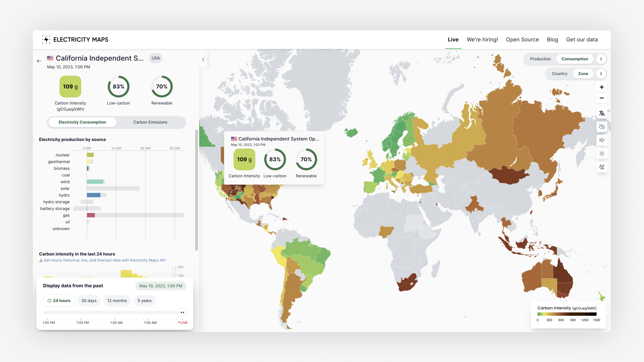Go back using the left arrow icon

(x=39, y=61)
